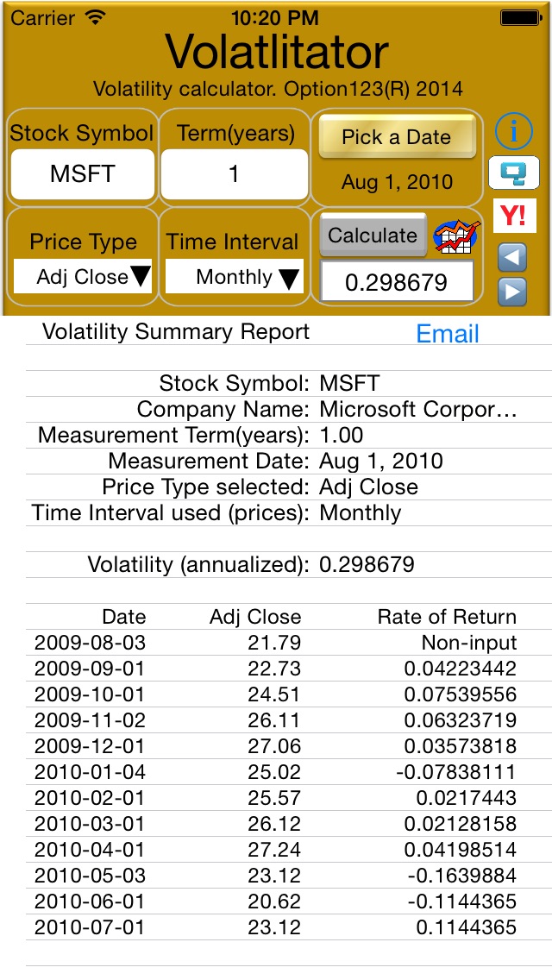Screen dimensions: 552x980
Task: Tap the Company Name row in report
Action: point(275,409)
